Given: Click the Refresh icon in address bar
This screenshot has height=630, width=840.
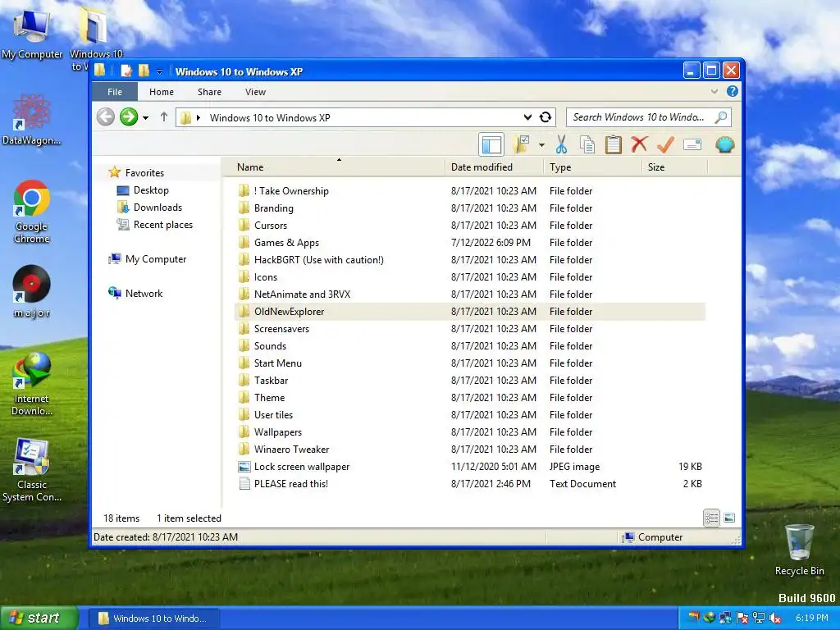Looking at the screenshot, I should tap(546, 117).
